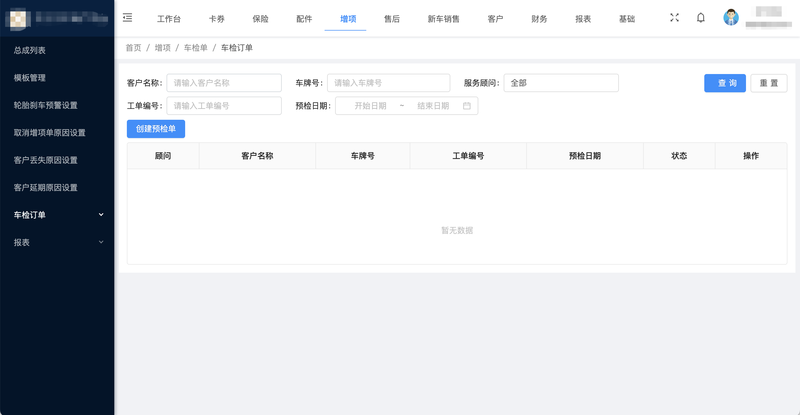
Task: Click the calendar icon in date range
Action: pyautogui.click(x=467, y=105)
